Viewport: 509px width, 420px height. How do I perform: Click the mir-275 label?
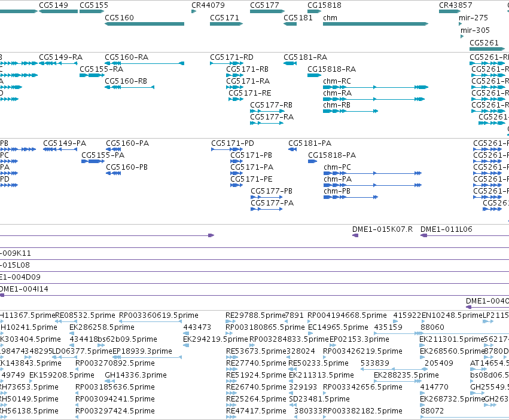tap(473, 18)
